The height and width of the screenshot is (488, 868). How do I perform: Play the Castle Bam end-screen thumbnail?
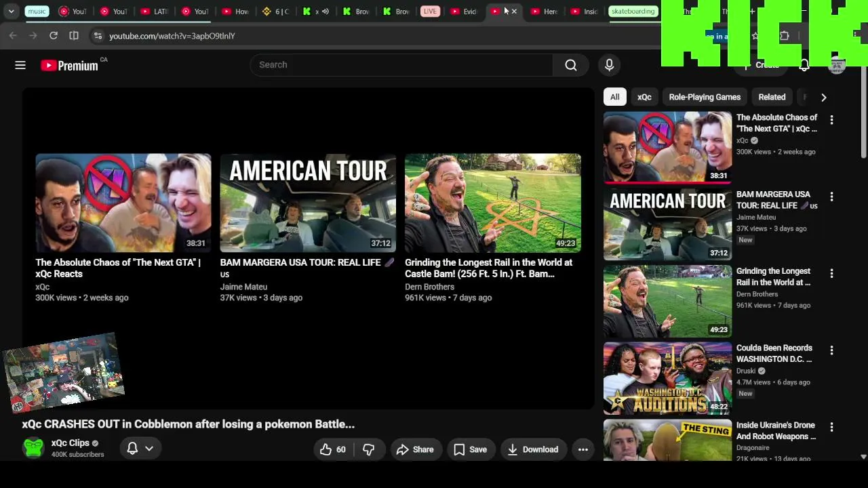click(x=493, y=203)
